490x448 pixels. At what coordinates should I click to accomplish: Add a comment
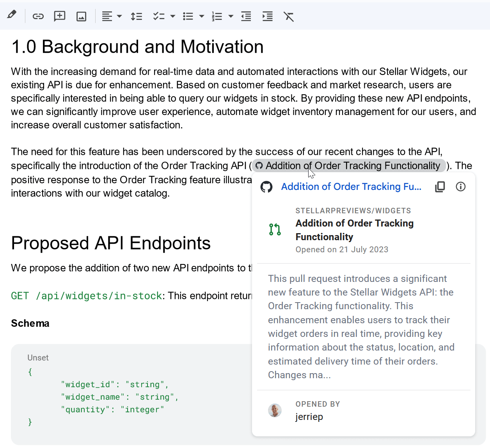59,16
